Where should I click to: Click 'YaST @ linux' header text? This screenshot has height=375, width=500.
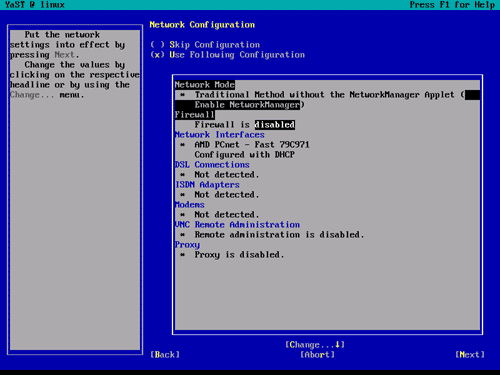pos(35,5)
